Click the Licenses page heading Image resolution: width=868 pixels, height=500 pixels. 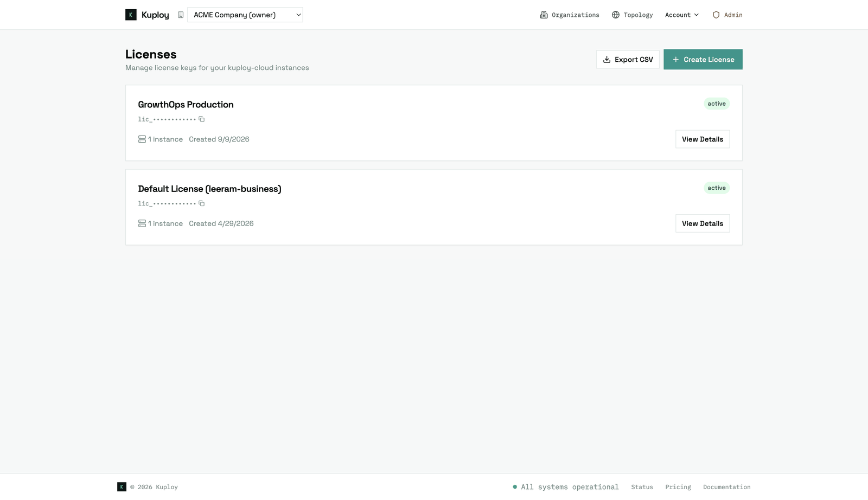point(151,54)
